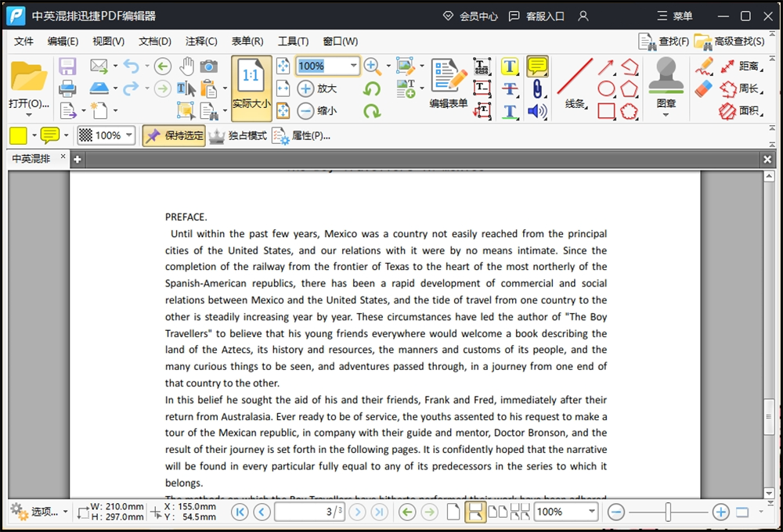
Task: Click the save floppy disk icon
Action: tap(67, 66)
